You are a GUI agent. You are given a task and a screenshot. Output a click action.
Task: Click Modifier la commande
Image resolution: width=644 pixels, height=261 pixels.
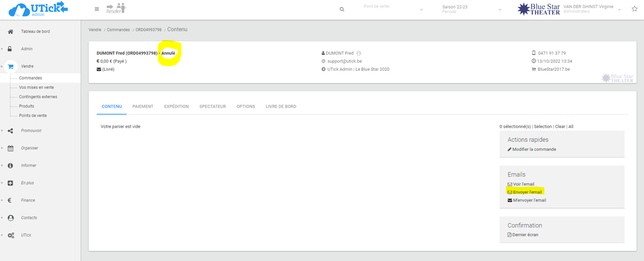(x=534, y=149)
